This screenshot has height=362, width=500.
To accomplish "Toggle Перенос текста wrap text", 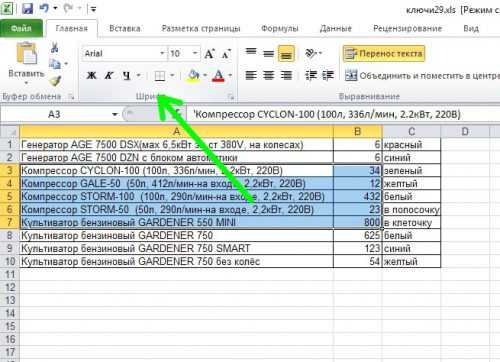I will tap(384, 54).
